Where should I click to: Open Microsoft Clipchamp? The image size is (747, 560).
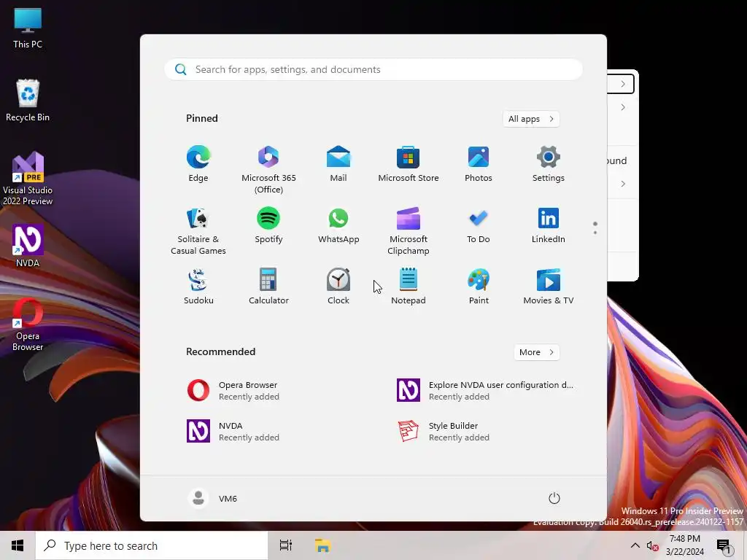pos(409,231)
